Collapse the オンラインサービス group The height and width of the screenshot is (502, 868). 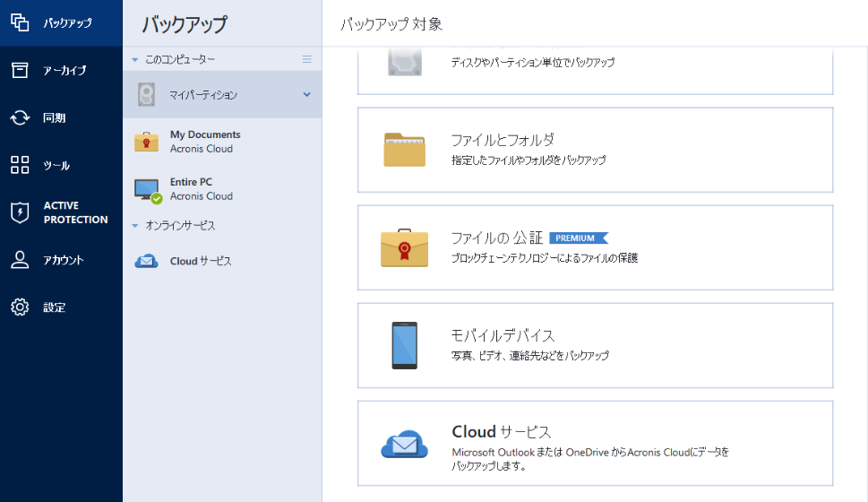pos(135,226)
